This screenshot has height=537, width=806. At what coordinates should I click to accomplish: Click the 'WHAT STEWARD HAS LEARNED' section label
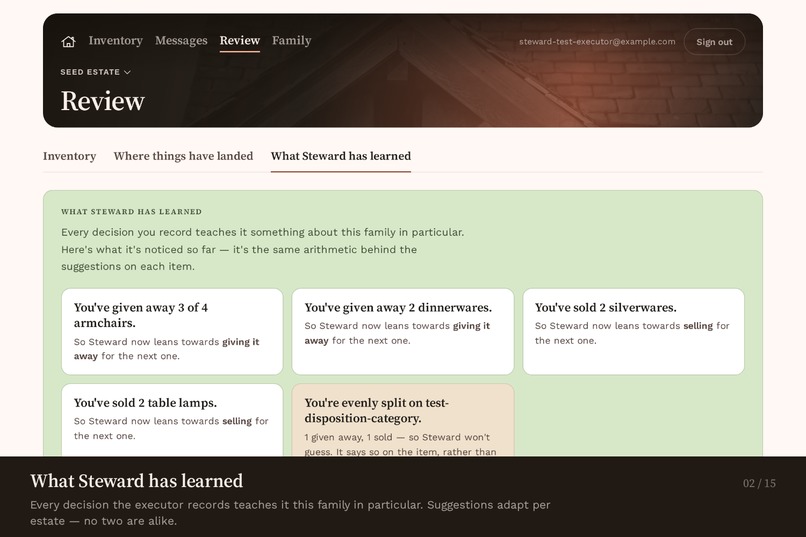pos(132,212)
